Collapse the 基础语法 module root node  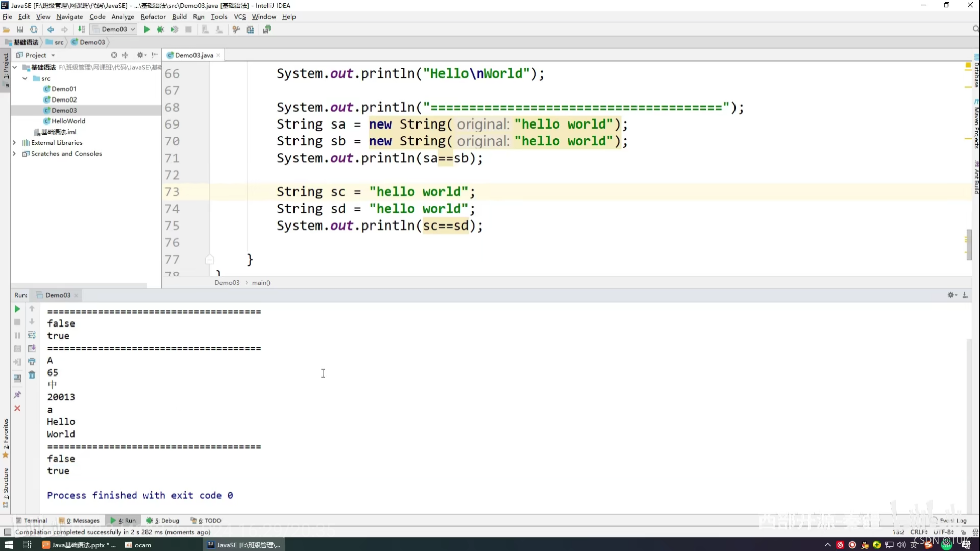point(15,67)
